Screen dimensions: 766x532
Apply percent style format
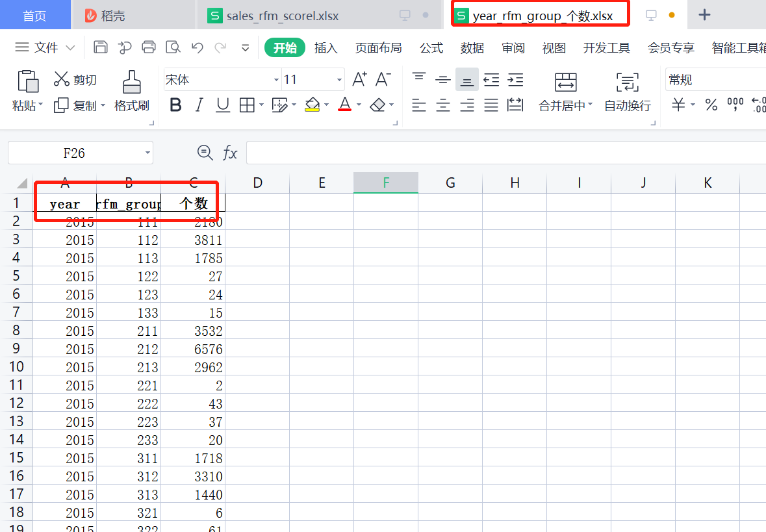click(x=711, y=105)
